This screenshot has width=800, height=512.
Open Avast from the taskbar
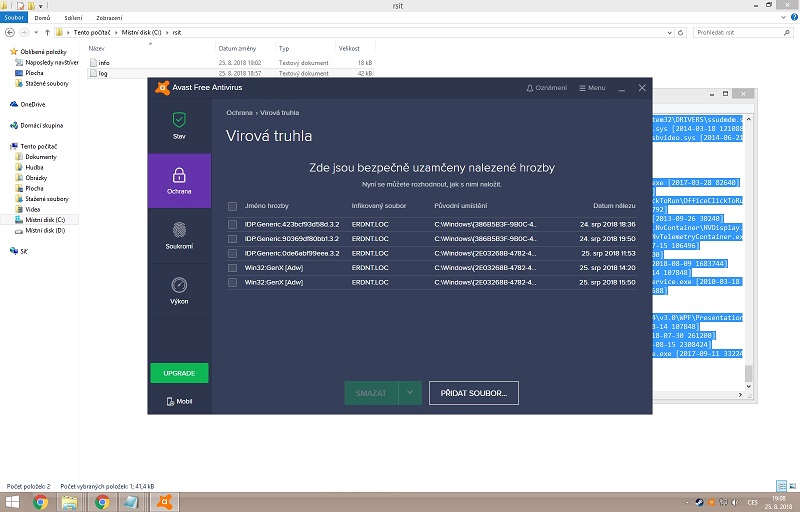[x=164, y=502]
